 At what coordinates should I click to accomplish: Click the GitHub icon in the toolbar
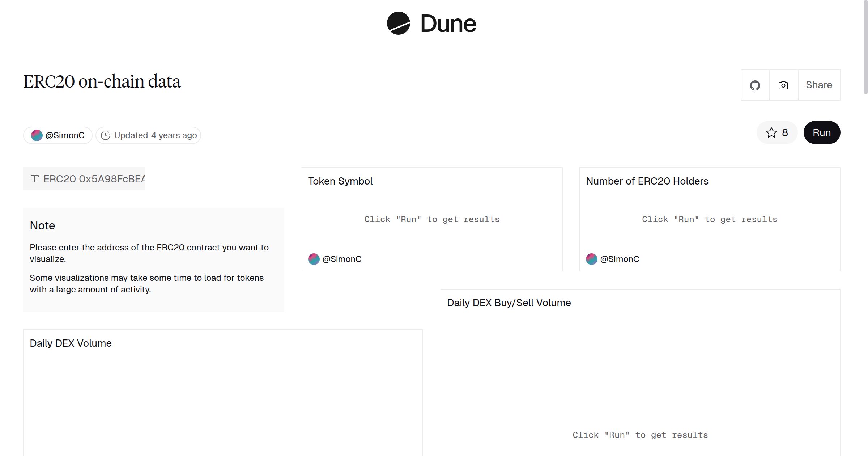pyautogui.click(x=755, y=85)
